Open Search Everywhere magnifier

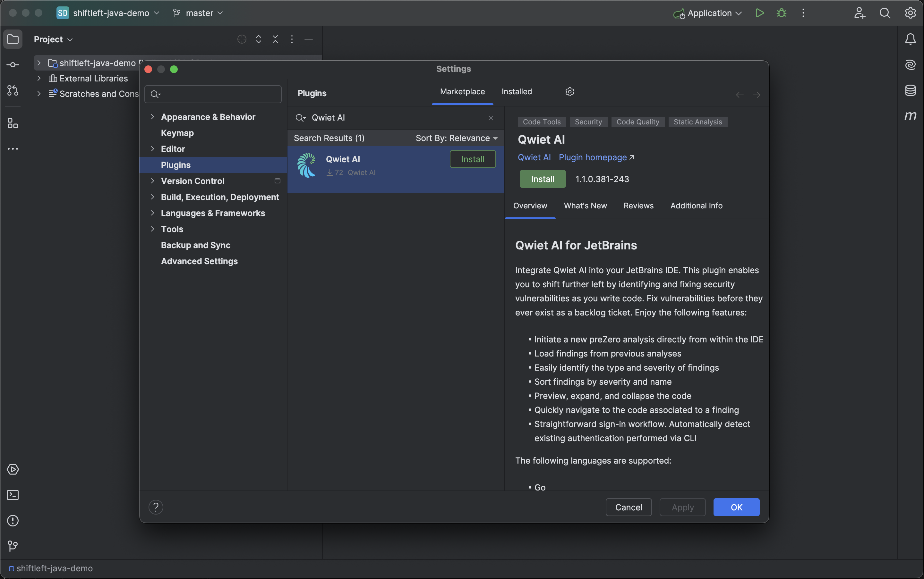click(885, 13)
